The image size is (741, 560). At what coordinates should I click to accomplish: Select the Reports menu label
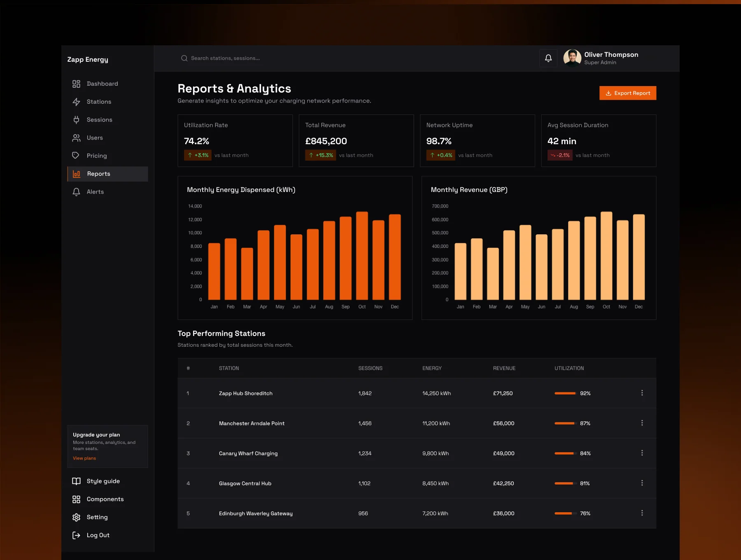[99, 174]
